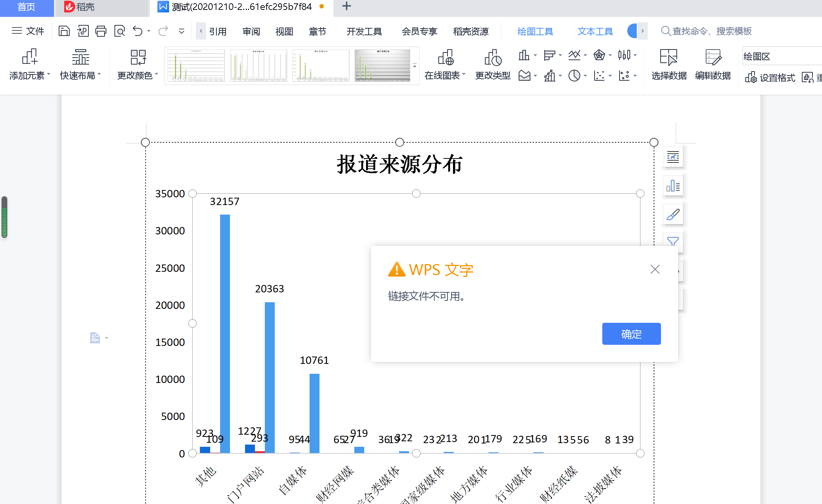This screenshot has width=822, height=504.
Task: Click the Save icon in quick access toolbar
Action: [64, 31]
